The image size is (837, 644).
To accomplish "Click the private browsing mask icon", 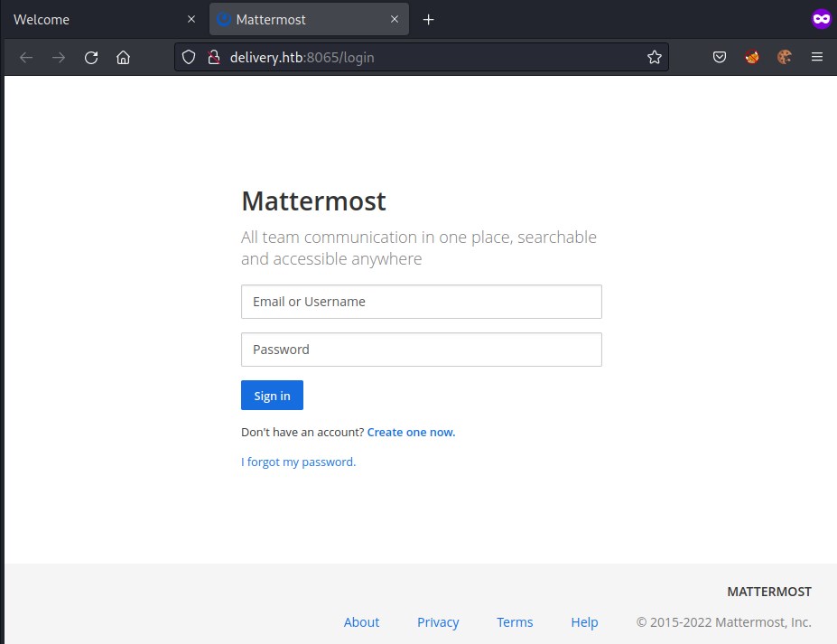I will pos(821,19).
